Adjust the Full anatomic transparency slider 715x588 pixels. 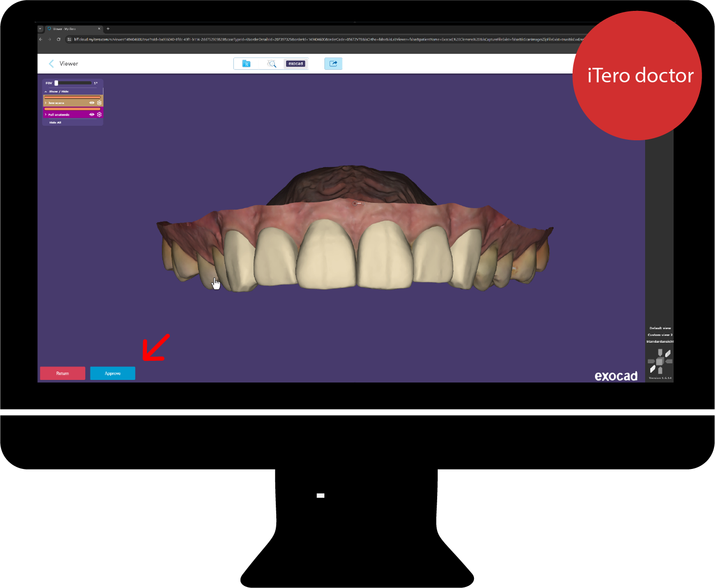point(72,109)
